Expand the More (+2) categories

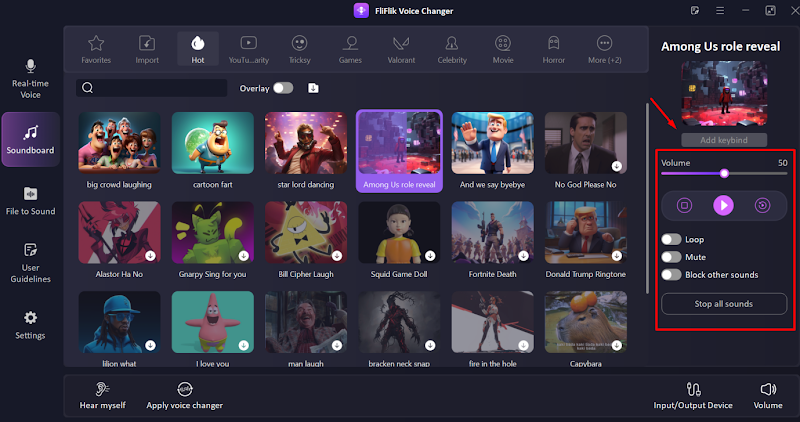tap(605, 49)
